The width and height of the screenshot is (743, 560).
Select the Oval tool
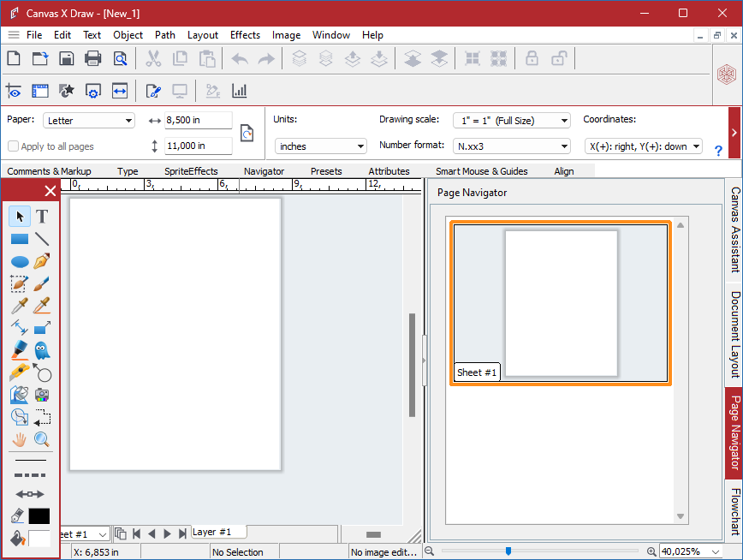point(20,262)
